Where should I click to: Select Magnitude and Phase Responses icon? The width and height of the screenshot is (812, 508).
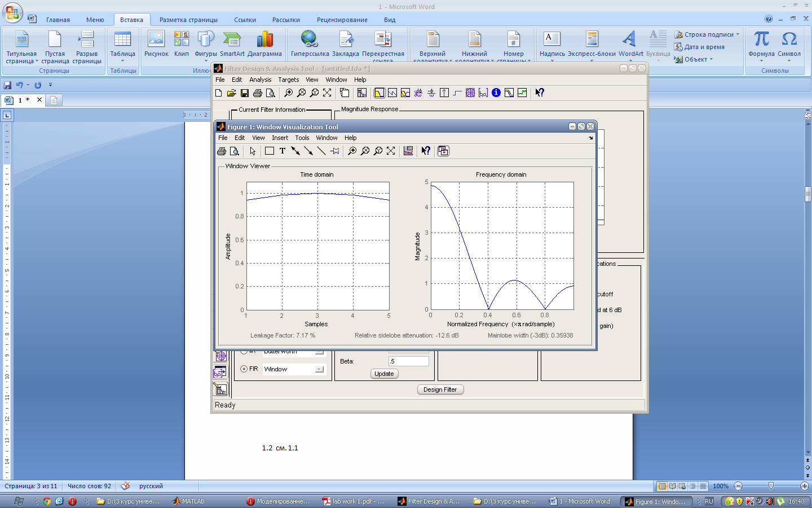405,93
